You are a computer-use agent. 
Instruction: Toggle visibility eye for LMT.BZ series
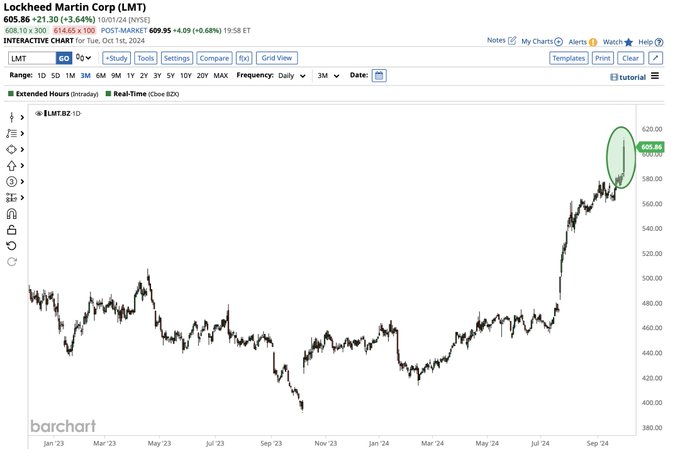(x=39, y=114)
